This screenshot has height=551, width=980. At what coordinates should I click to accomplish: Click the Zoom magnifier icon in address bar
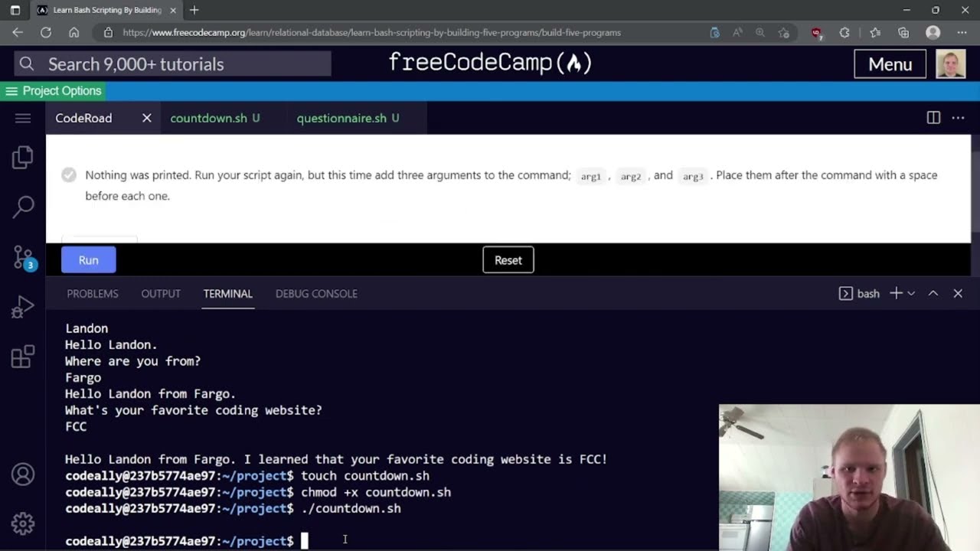[x=760, y=32]
